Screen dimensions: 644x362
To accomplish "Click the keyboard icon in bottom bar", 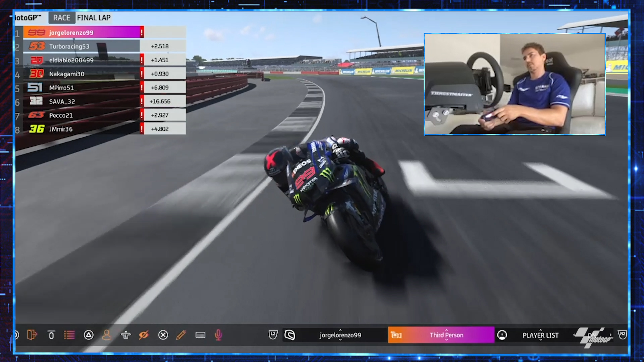I will [x=200, y=335].
